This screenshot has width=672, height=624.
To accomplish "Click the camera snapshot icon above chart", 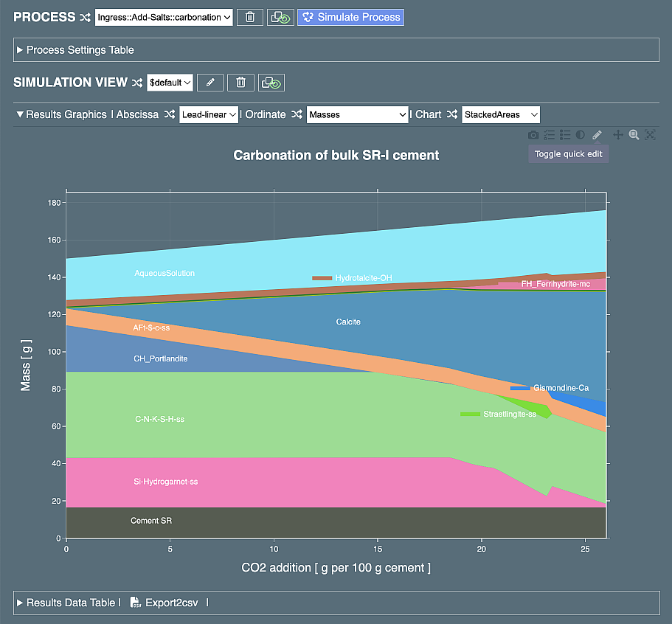I will [533, 135].
